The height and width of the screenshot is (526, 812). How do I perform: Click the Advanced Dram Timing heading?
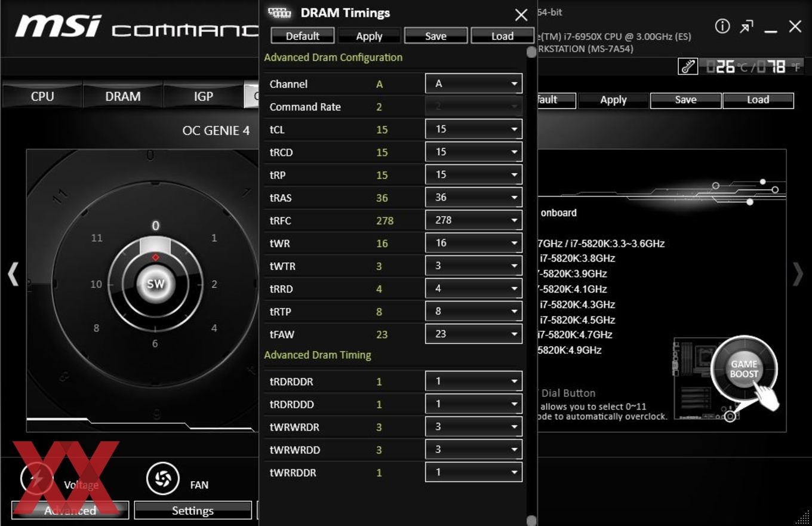[318, 355]
